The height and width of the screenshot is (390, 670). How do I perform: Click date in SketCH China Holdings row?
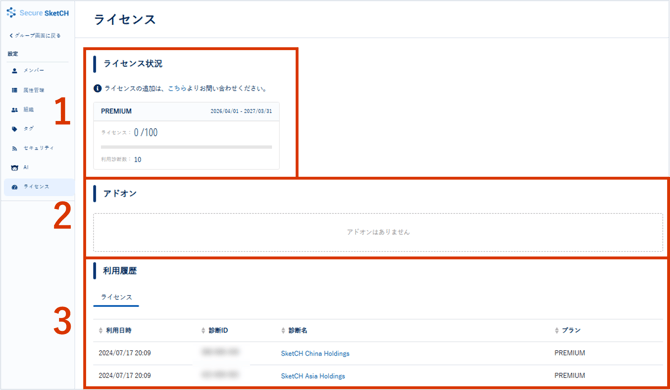(124, 353)
